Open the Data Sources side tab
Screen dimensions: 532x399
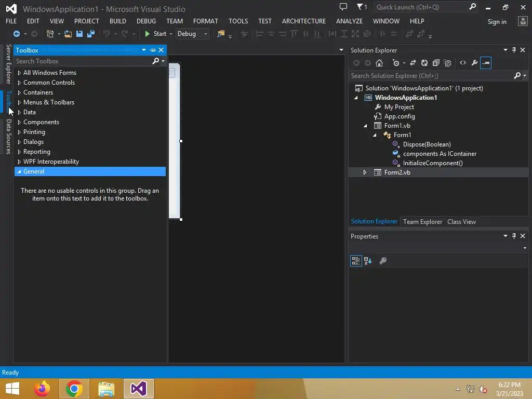coord(8,137)
